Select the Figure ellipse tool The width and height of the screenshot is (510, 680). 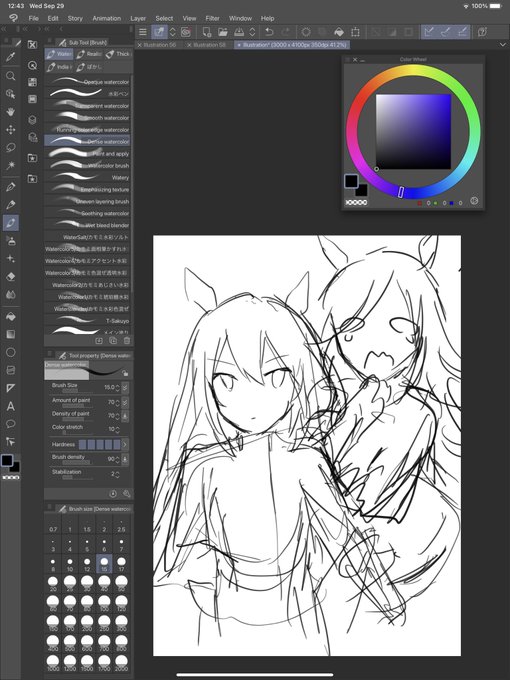pyautogui.click(x=10, y=352)
